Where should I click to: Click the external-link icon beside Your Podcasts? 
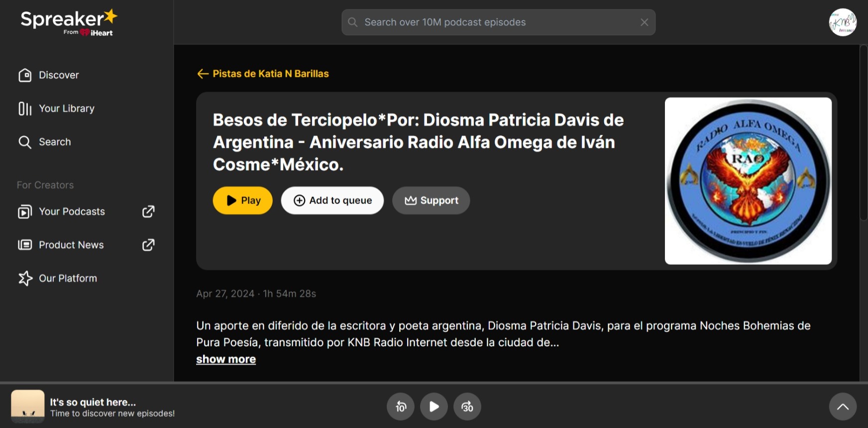[x=148, y=212]
